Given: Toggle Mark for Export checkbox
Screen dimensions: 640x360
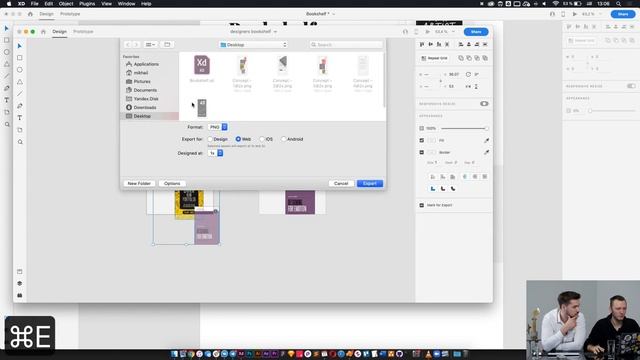Looking at the screenshot, I should [422, 205].
